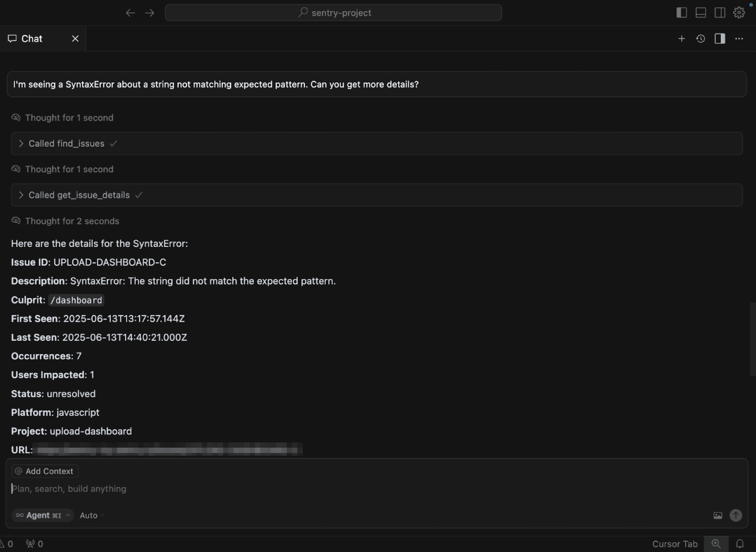Screen dimensions: 756x552
Task: Toggle the bottom panel visibility
Action: 701,13
